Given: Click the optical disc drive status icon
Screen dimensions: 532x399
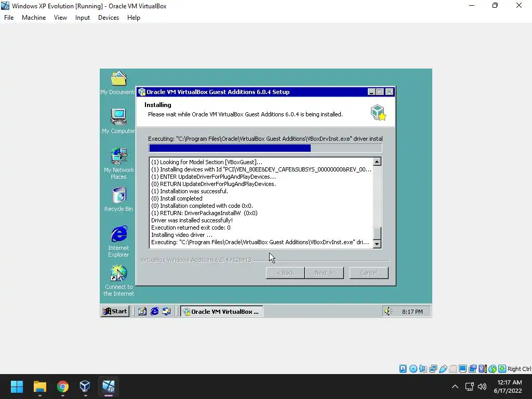Looking at the screenshot, I should (x=413, y=369).
